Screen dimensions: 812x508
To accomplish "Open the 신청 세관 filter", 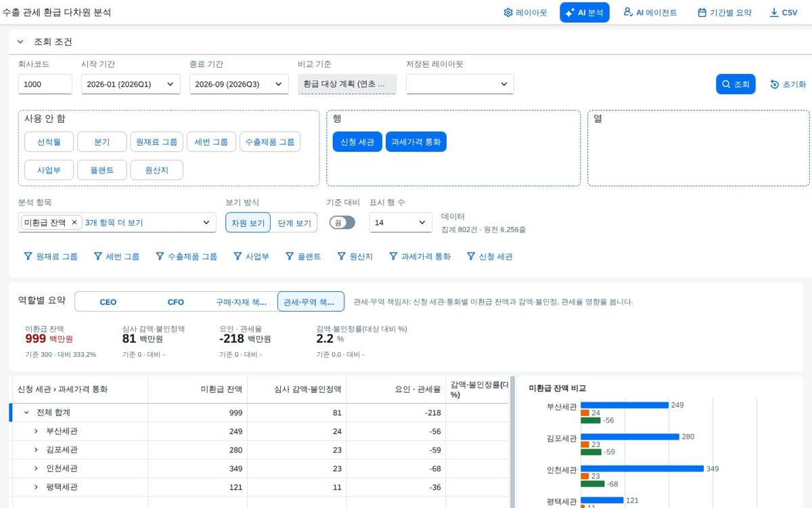I will point(489,257).
